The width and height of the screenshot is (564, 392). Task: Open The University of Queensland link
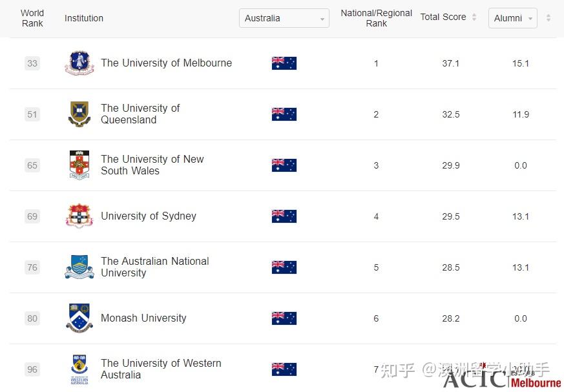[x=140, y=114]
